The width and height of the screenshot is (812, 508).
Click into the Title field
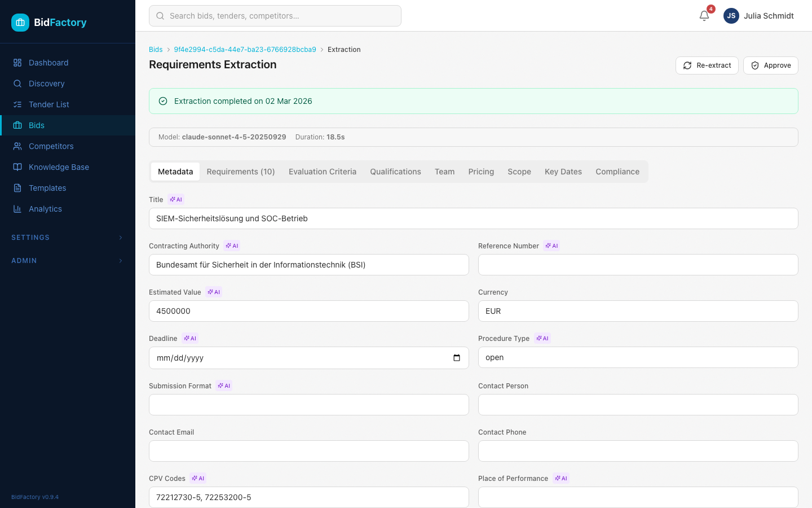(474, 218)
